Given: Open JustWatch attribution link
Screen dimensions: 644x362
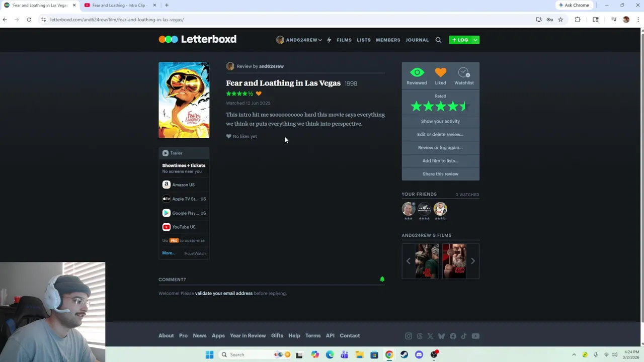Looking at the screenshot, I should (x=195, y=253).
